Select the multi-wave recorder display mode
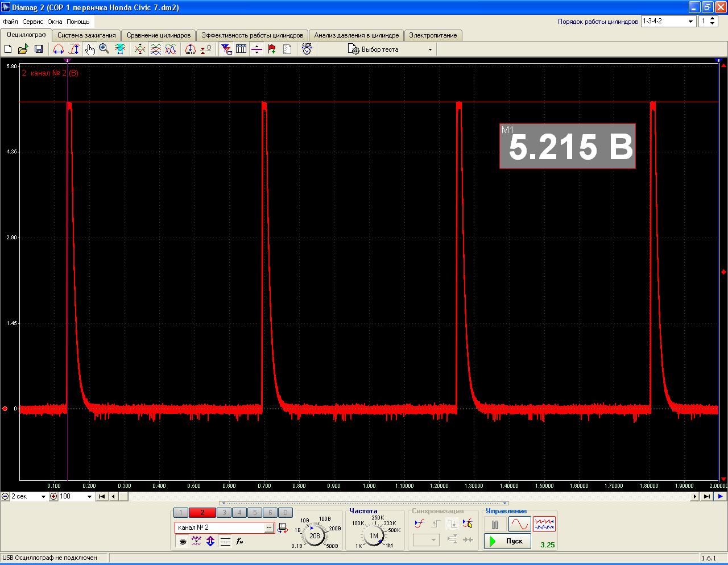 tap(544, 524)
